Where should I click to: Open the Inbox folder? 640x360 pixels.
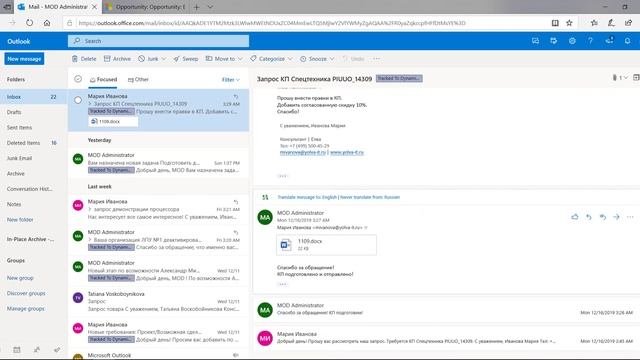[33, 97]
